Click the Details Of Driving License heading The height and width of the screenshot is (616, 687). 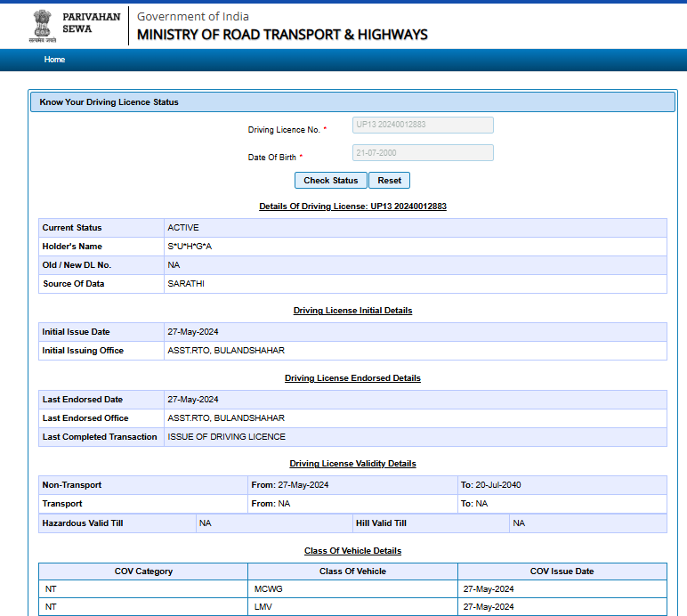pos(352,207)
